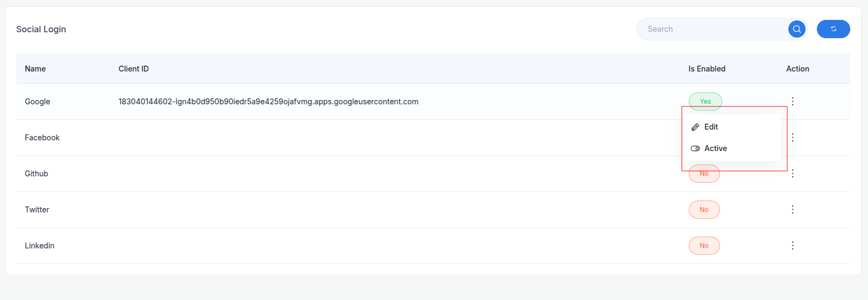This screenshot has width=868, height=300.
Task: Click the Name column header
Action: click(x=35, y=69)
